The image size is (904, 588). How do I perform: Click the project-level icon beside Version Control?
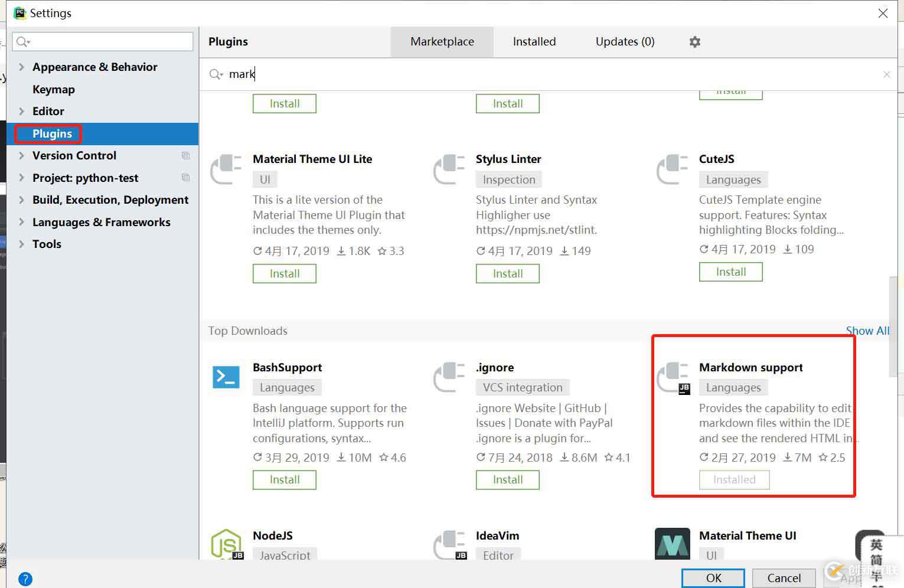pyautogui.click(x=185, y=156)
